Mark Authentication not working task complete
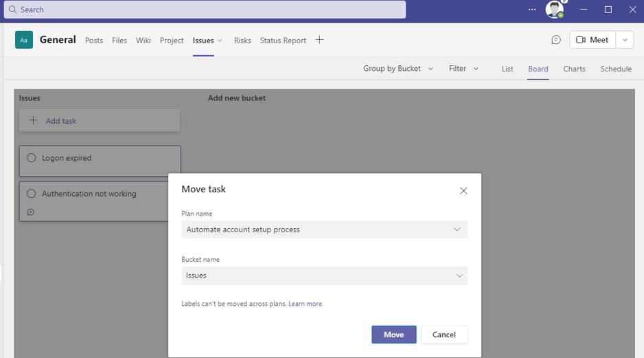The height and width of the screenshot is (358, 644). point(31,194)
